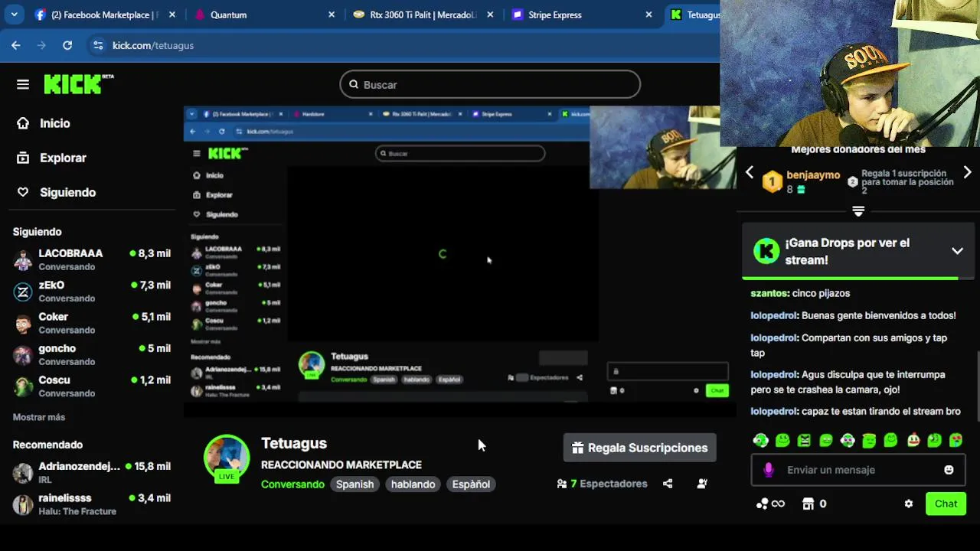Focus the Enviar un mensaje field

point(857,470)
